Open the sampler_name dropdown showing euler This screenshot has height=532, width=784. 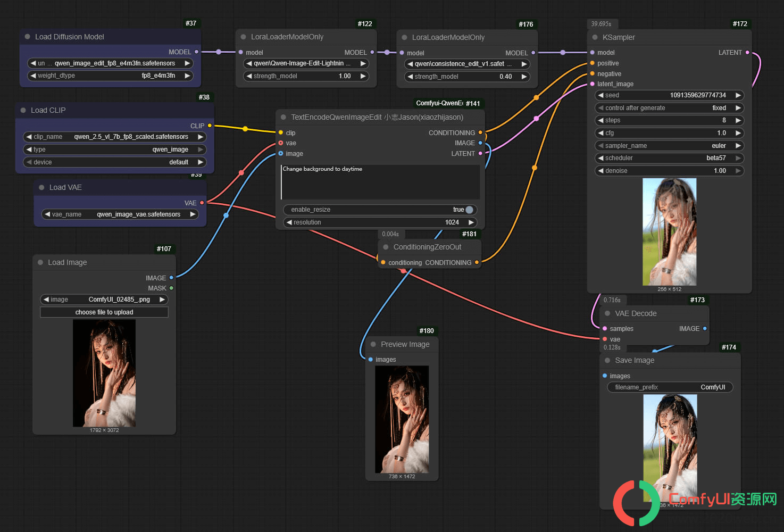coord(669,146)
